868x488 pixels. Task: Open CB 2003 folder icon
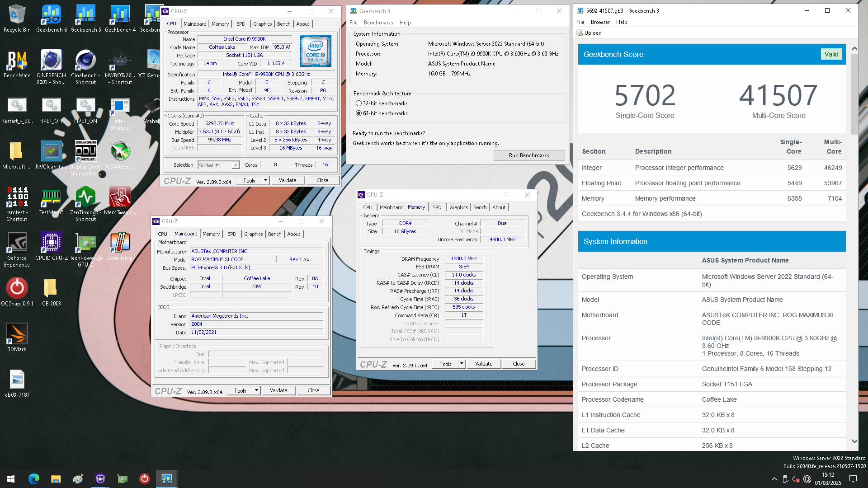click(52, 292)
